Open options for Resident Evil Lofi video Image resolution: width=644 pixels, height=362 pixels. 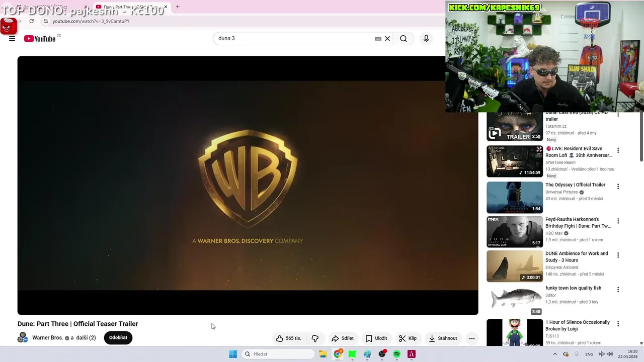tap(618, 150)
